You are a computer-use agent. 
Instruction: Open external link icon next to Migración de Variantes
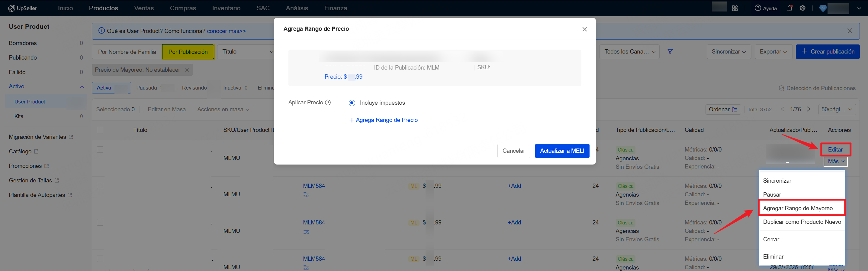71,137
